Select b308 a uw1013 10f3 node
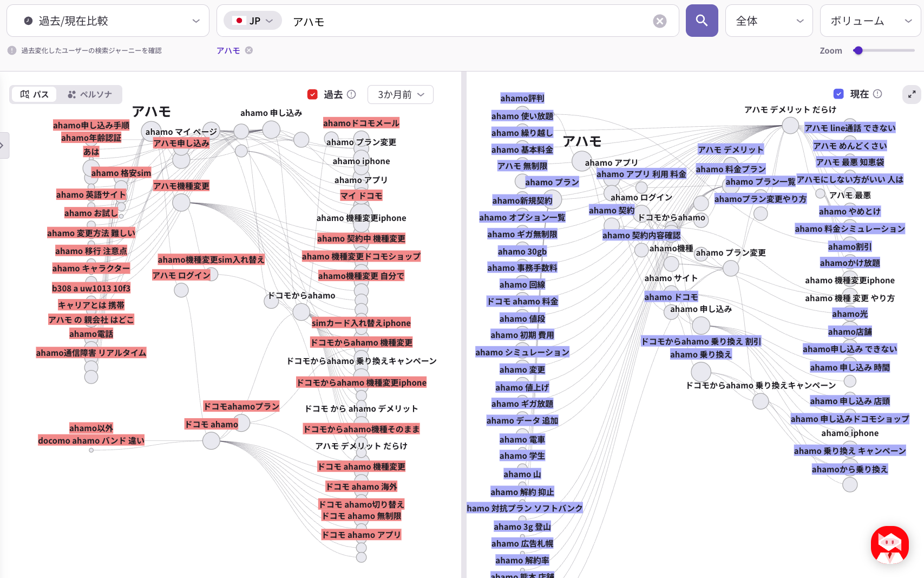The height and width of the screenshot is (578, 924). [x=91, y=288]
